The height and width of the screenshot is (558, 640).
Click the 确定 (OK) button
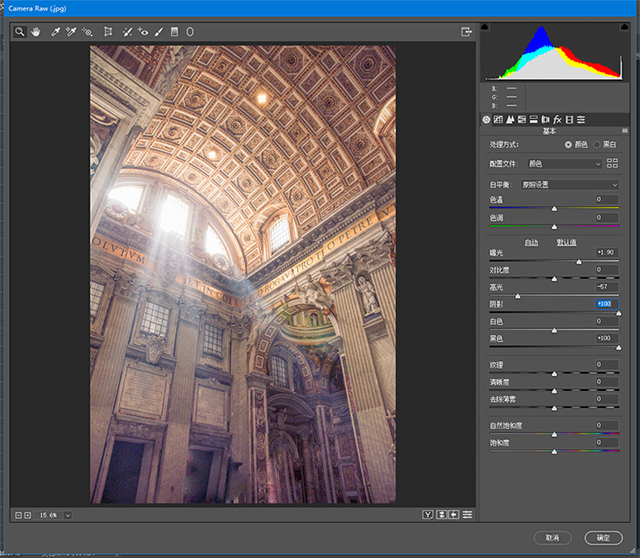pos(604,538)
